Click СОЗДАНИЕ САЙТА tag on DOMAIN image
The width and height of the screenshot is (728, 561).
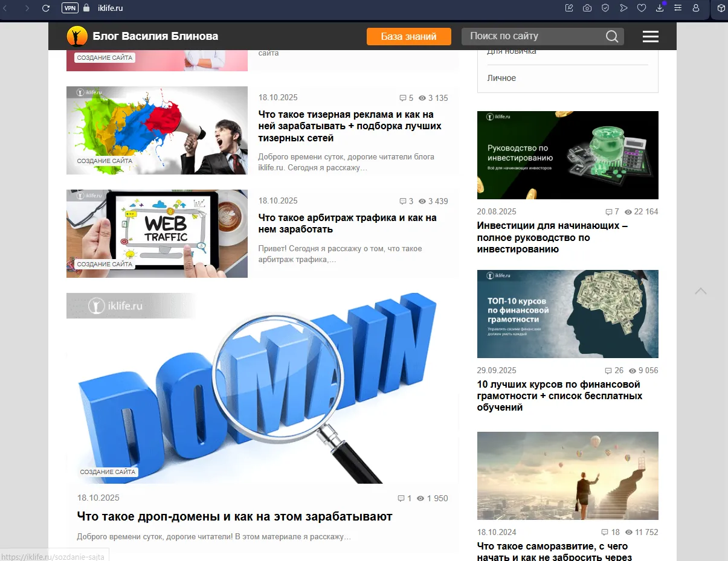[x=108, y=472]
